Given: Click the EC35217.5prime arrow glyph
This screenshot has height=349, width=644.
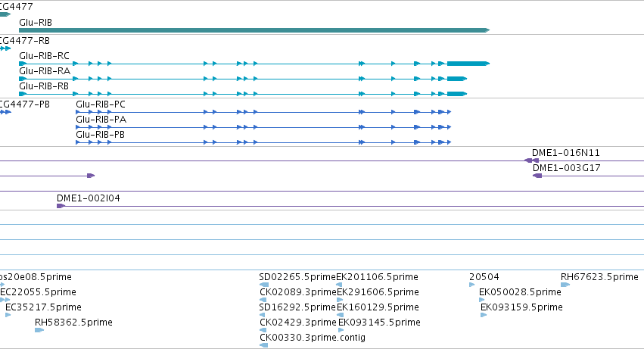Looking at the screenshot, I should point(8,315).
